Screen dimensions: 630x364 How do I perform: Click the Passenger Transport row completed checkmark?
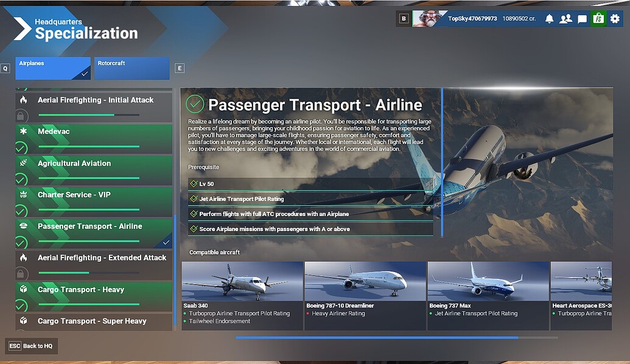click(21, 242)
